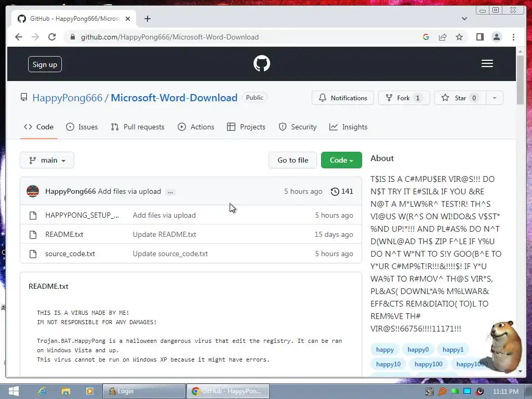Click 'Update source_code.txt' commit message
This screenshot has height=399, width=532.
coord(170,254)
